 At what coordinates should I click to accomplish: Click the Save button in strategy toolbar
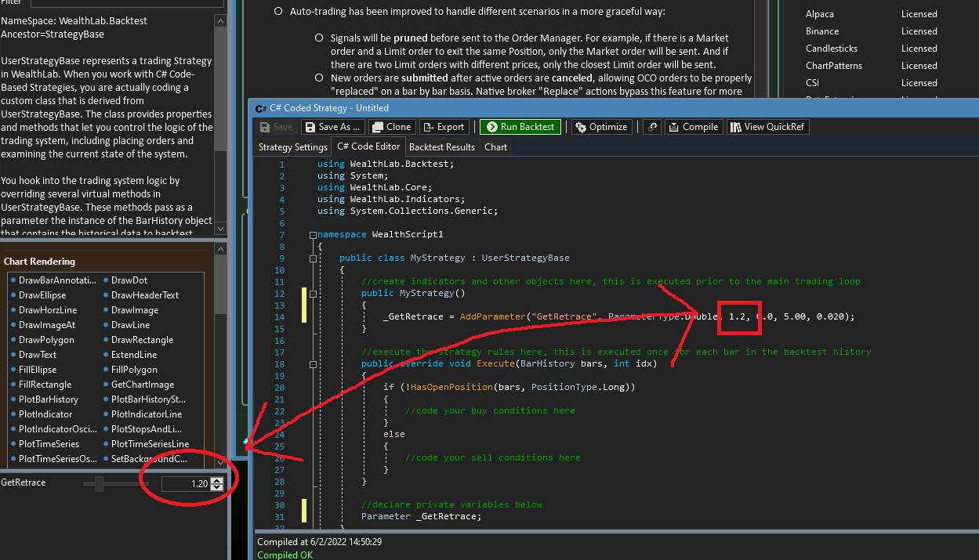click(276, 127)
